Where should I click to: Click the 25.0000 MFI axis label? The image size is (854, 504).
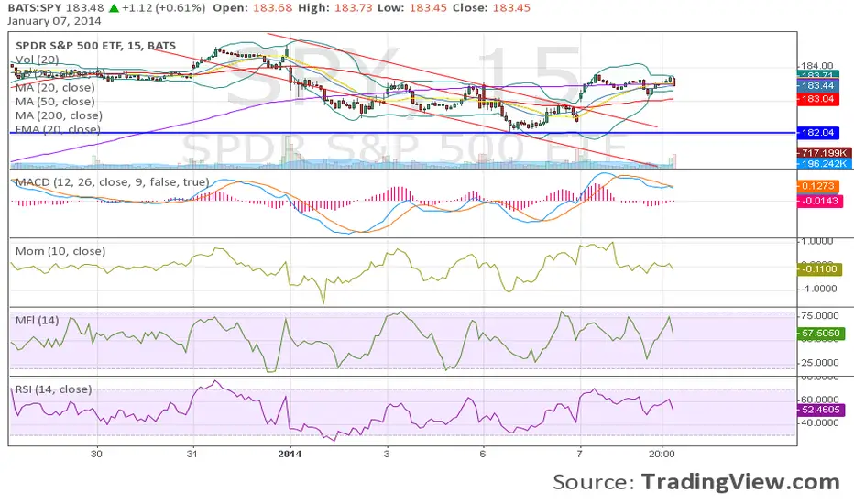(x=819, y=363)
